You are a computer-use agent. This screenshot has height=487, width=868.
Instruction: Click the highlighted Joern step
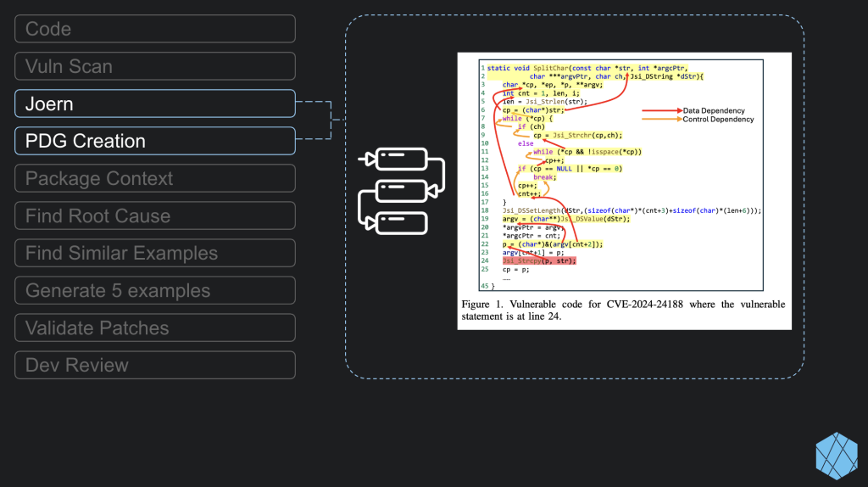(x=155, y=104)
